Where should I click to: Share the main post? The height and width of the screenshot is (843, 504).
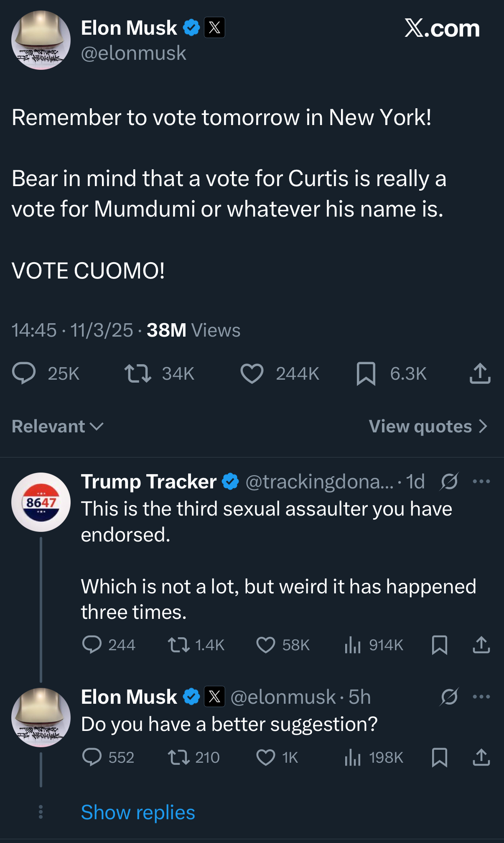click(480, 373)
